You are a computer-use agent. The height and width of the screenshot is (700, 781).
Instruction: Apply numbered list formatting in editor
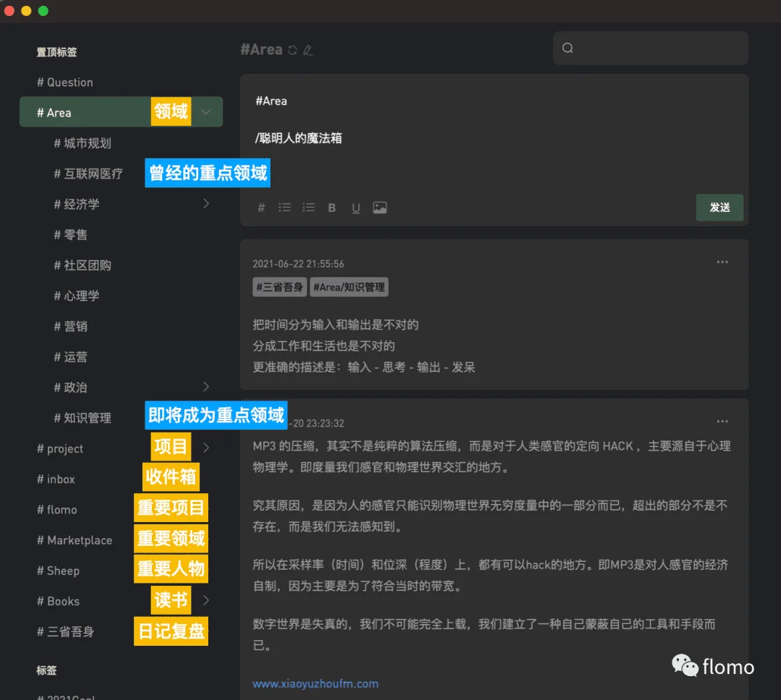tap(308, 208)
